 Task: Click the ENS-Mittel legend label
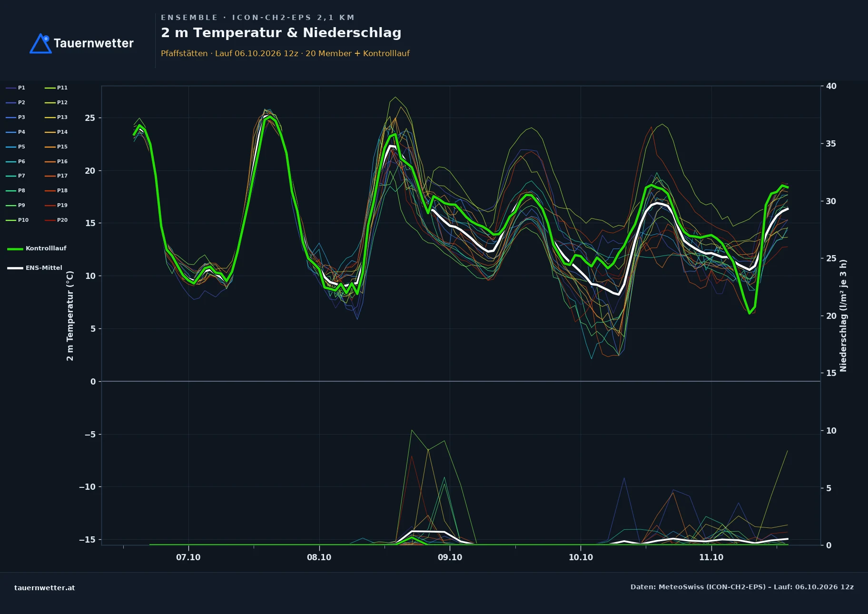(x=44, y=268)
